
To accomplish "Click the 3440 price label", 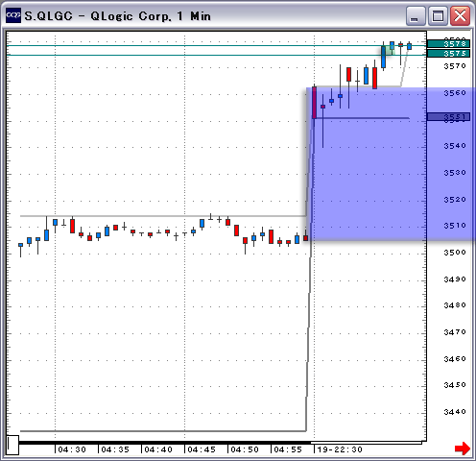I will pos(455,411).
